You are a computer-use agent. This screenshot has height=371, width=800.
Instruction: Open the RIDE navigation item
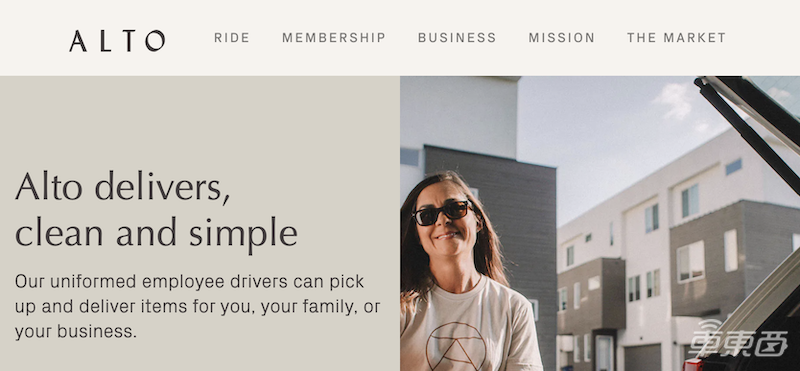click(232, 38)
